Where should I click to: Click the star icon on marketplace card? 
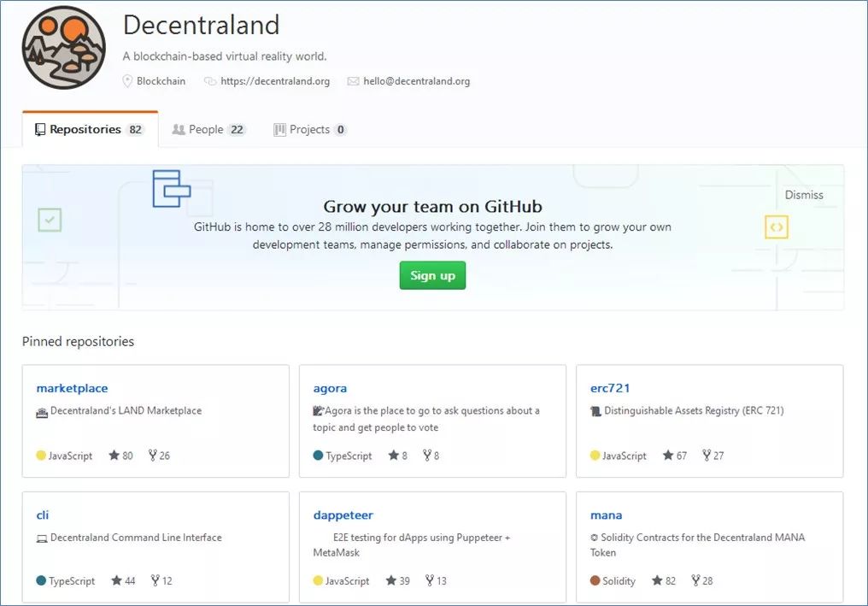pyautogui.click(x=114, y=456)
